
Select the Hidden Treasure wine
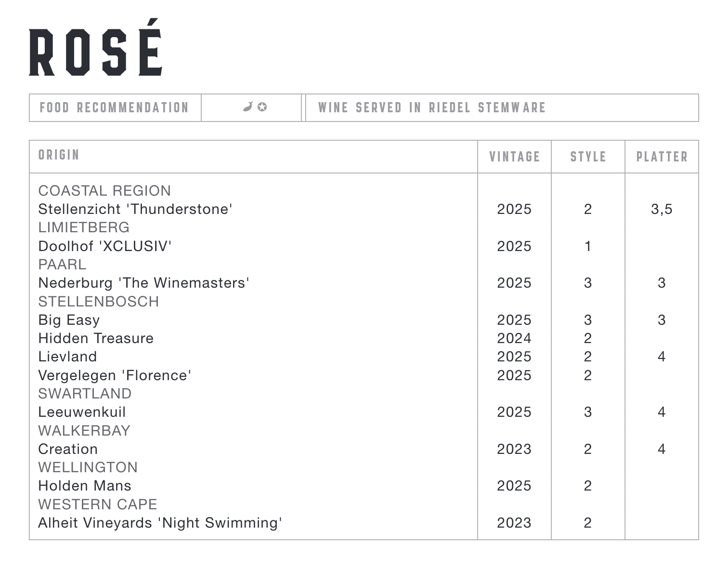pyautogui.click(x=96, y=338)
